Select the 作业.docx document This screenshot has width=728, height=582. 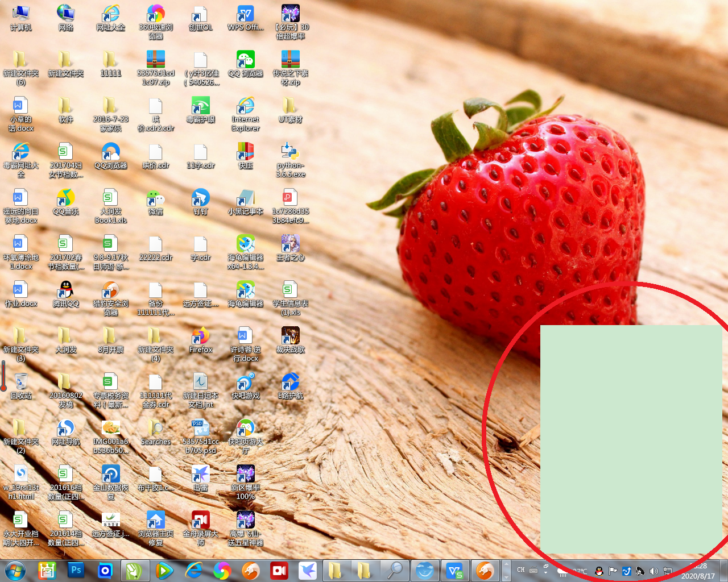21,294
